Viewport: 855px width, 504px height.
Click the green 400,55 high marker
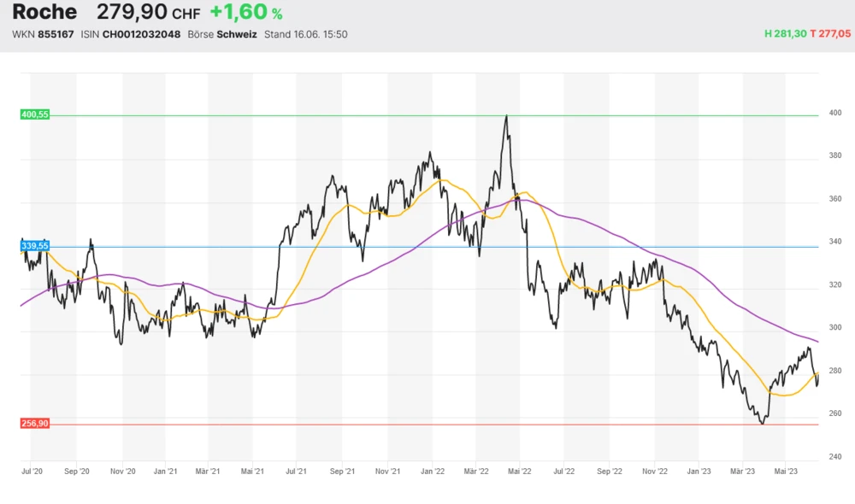pos(35,114)
